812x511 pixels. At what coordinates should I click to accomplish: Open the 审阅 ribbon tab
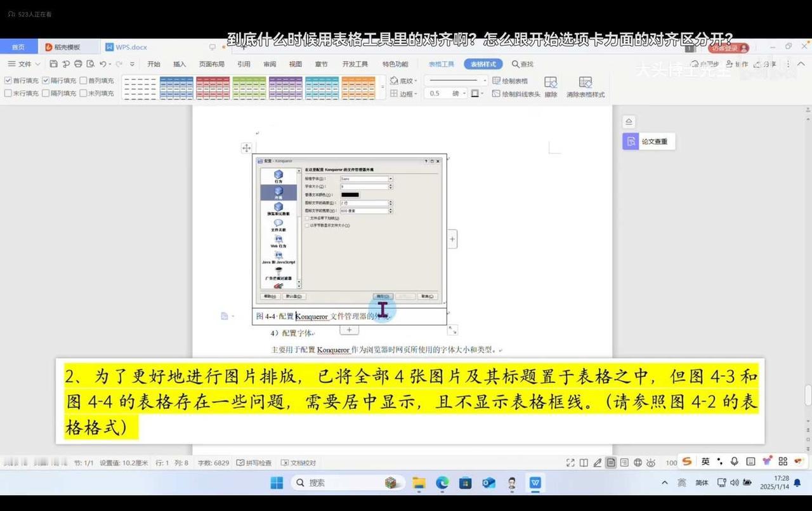(270, 64)
